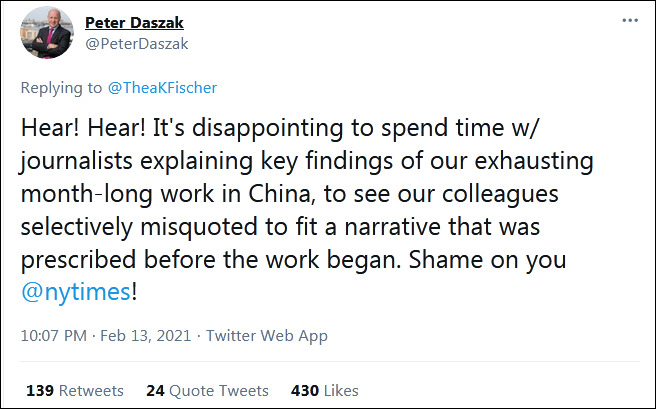
Task: Open the @TheaKFischer reply mention
Action: [x=160, y=87]
